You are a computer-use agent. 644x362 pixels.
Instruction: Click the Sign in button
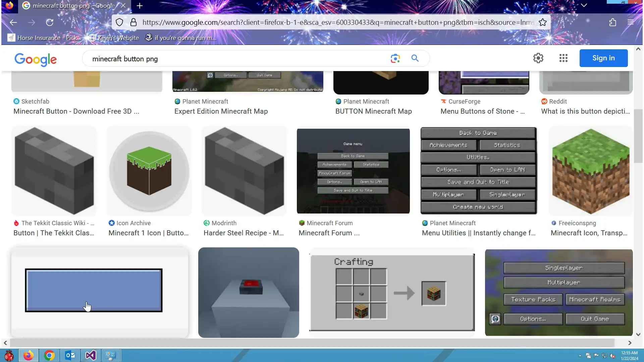point(603,58)
